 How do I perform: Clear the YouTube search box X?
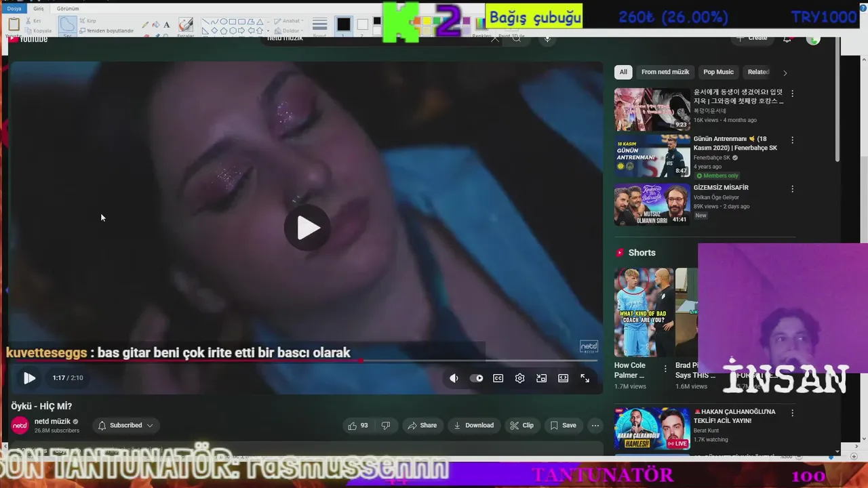(x=495, y=39)
